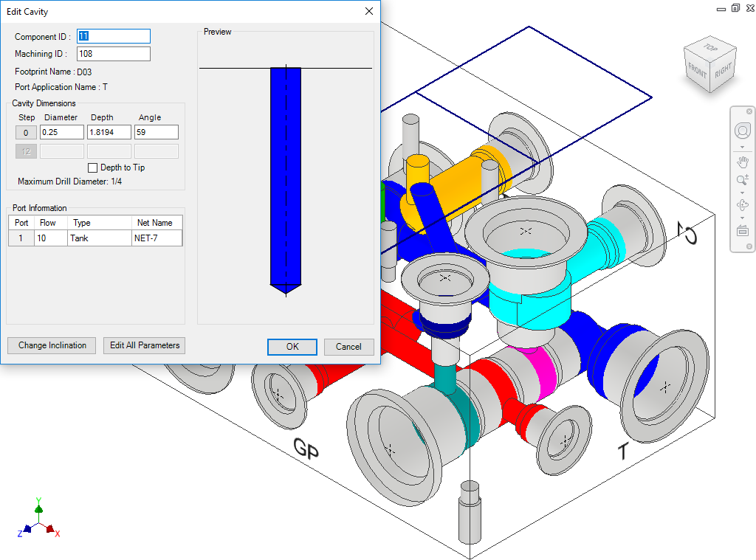Screen dimensions: 756x560
Task: Click the RIGHT face of the view cube
Action: [x=723, y=69]
